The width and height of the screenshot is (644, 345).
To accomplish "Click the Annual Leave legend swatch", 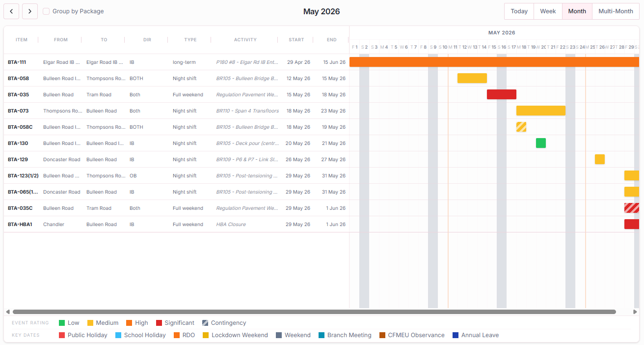I will (x=456, y=335).
